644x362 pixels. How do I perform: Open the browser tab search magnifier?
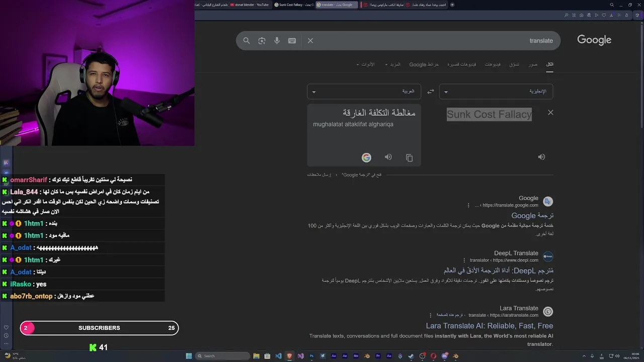(612, 5)
